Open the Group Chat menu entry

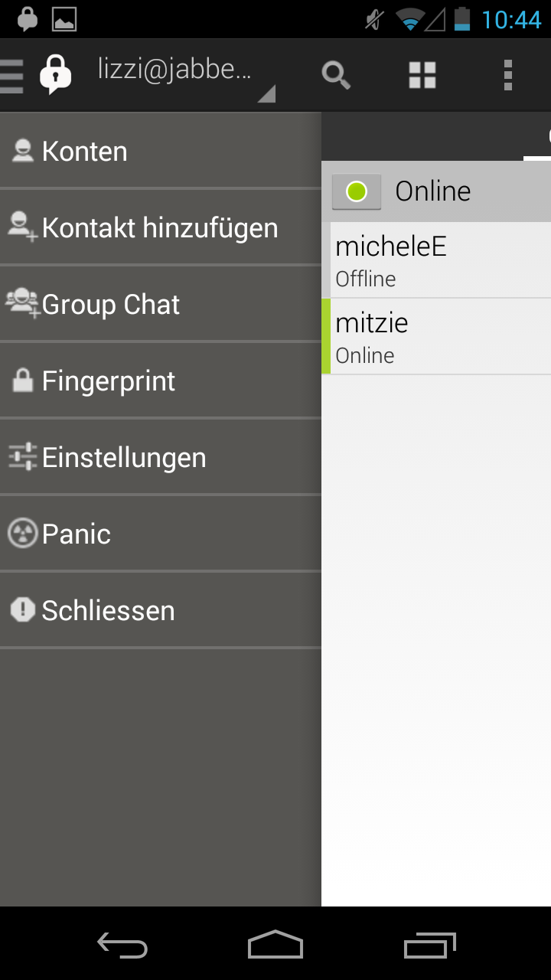point(111,304)
